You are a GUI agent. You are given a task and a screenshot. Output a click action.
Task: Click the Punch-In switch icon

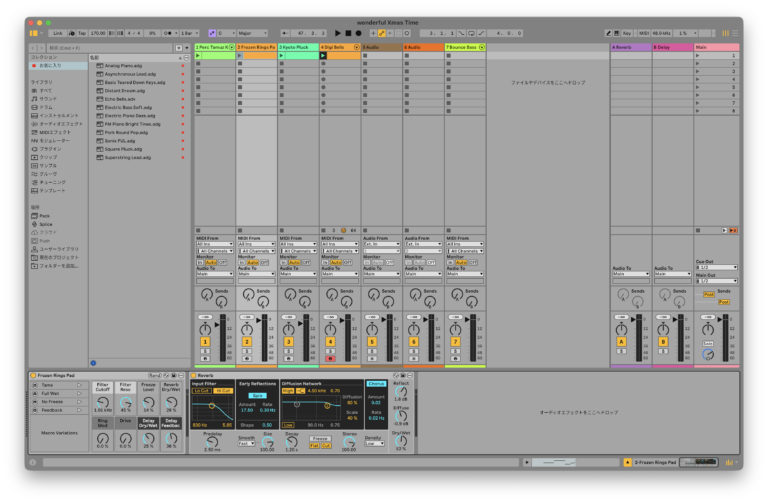pos(461,33)
